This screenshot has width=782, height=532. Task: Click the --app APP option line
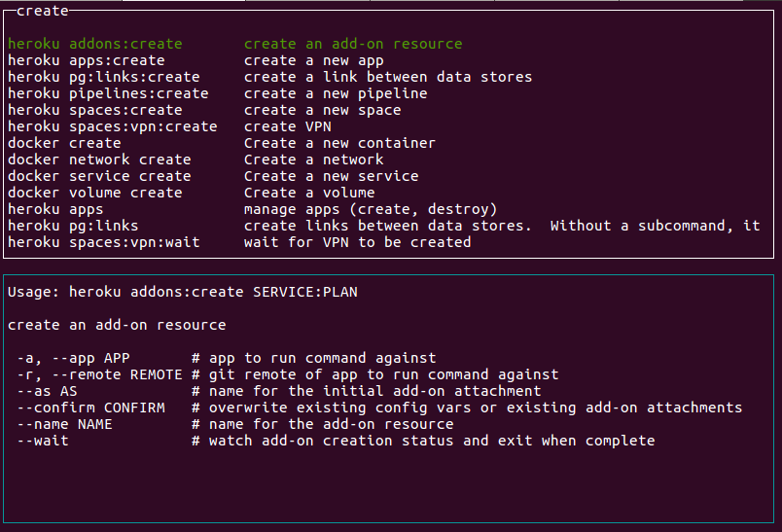click(x=226, y=358)
